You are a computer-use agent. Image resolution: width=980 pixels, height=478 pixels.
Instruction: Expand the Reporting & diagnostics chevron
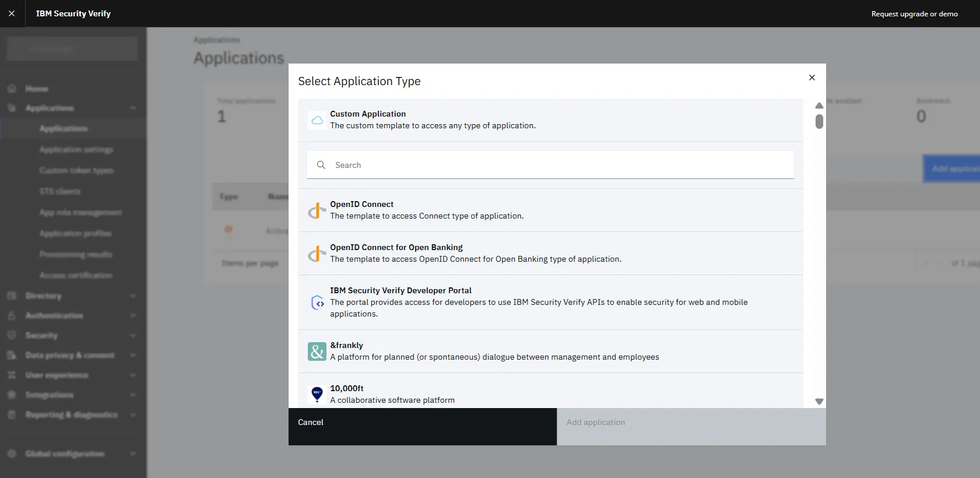pyautogui.click(x=133, y=414)
